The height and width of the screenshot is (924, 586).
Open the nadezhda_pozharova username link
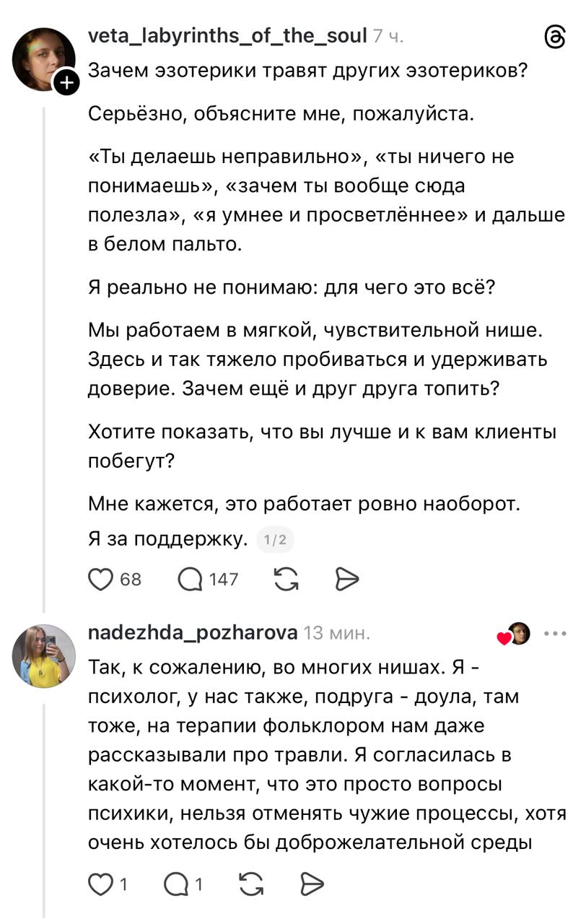click(x=192, y=633)
